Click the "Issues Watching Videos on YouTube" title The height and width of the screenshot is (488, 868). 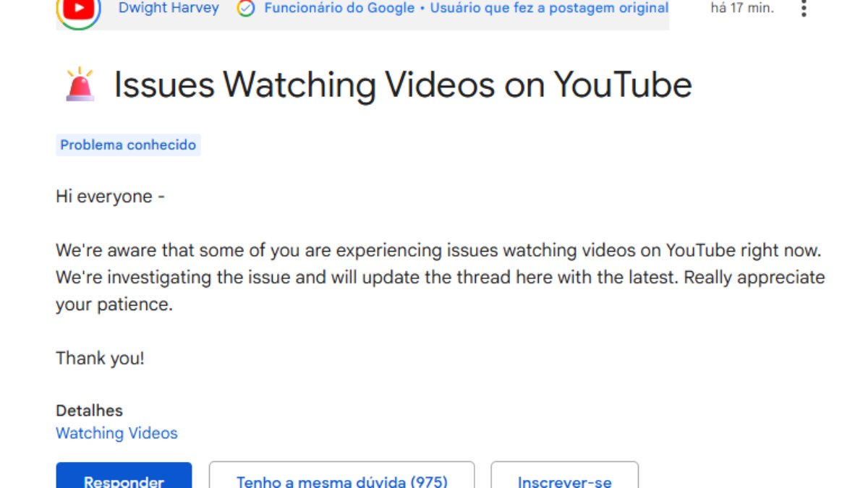click(x=403, y=85)
